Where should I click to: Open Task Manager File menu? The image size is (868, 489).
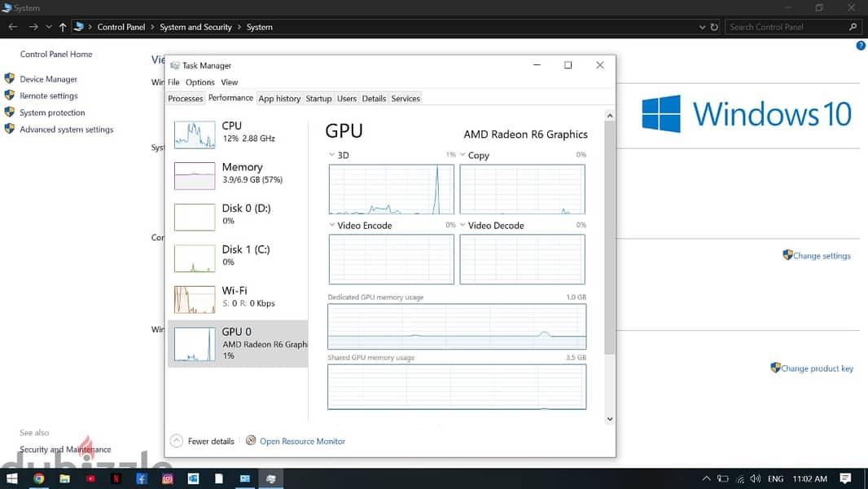(x=173, y=82)
